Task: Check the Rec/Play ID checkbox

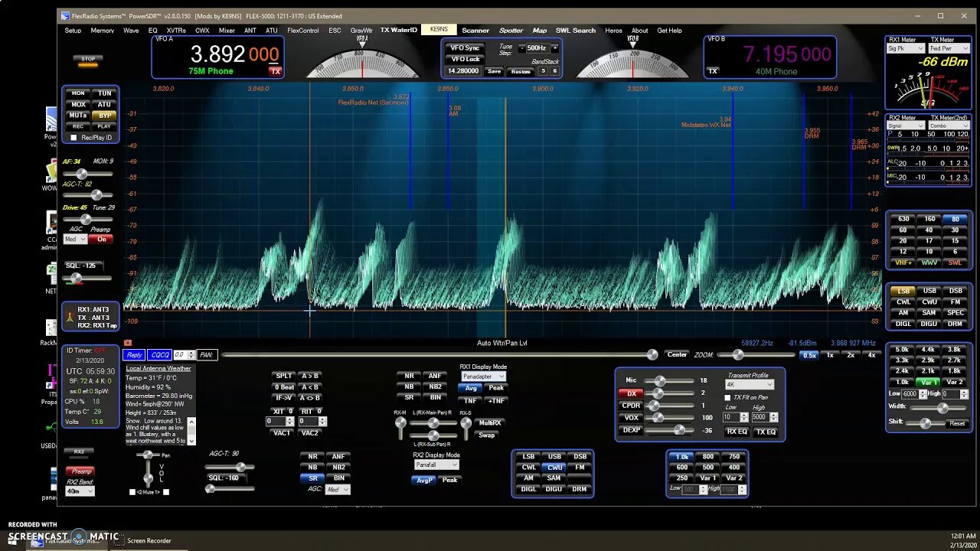Action: (73, 138)
